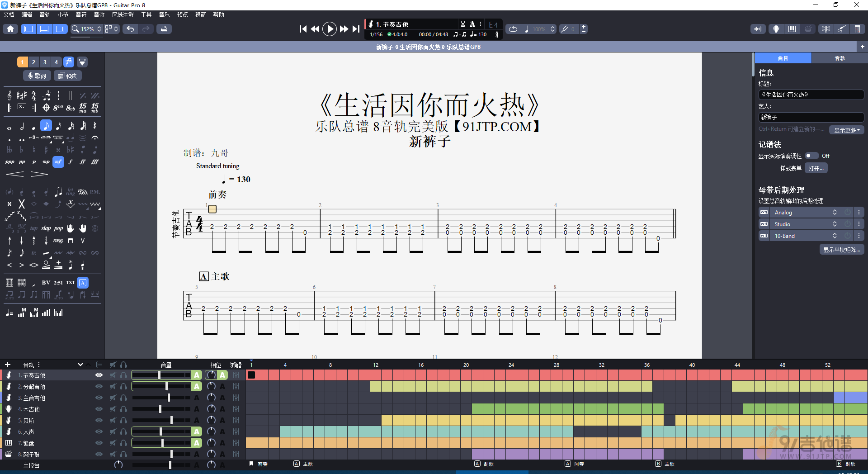Open the 10-Band equalizer dropdown
This screenshot has height=474, width=868.
pyautogui.click(x=805, y=236)
